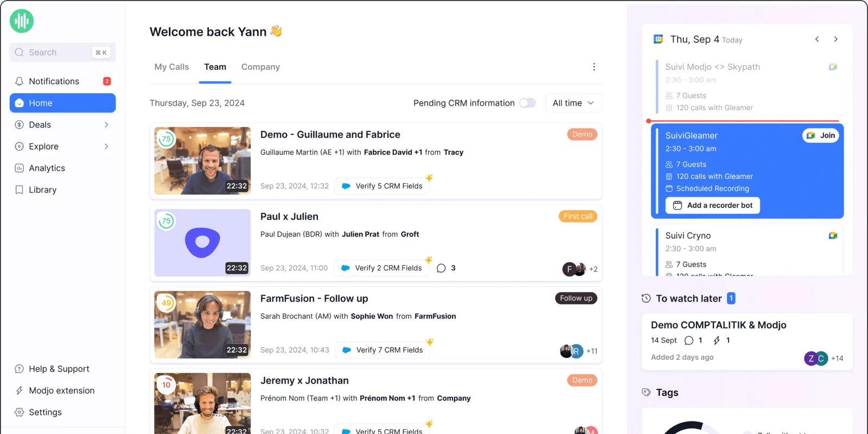868x434 pixels.
Task: Click avatars on COMPTALITIK card
Action: point(816,359)
